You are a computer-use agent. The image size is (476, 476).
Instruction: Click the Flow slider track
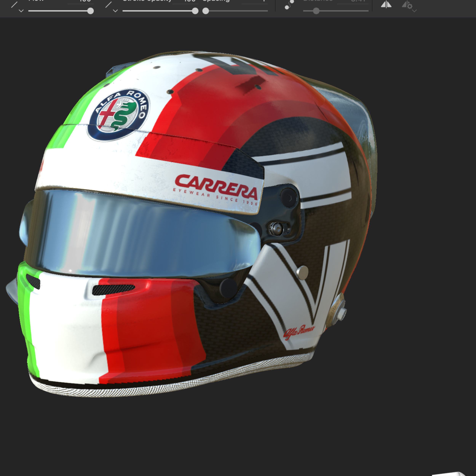(61, 11)
